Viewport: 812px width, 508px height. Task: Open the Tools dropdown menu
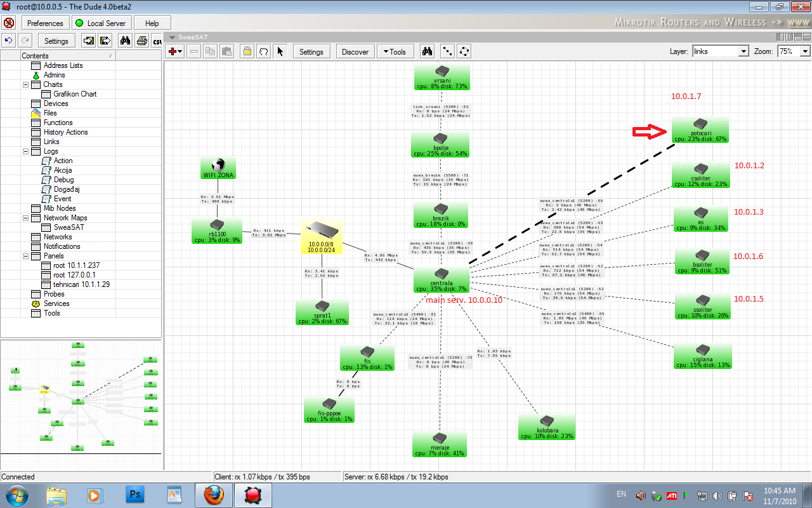(395, 51)
